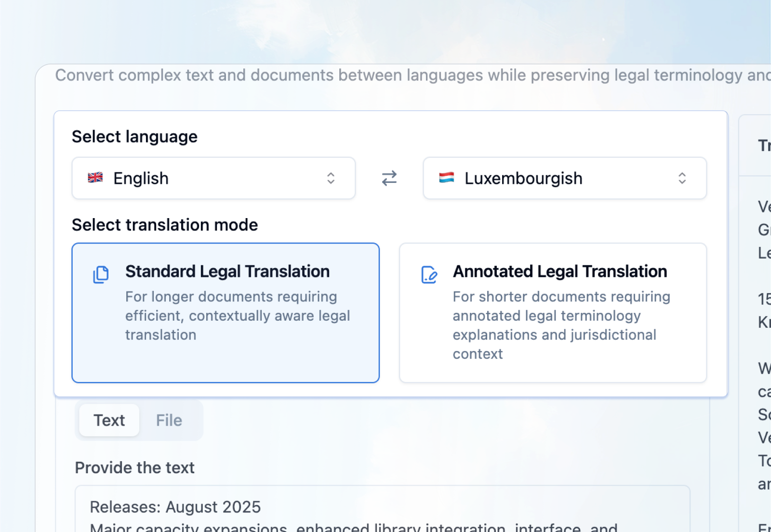Click the document-copy icon on Standard Legal Translation
Image resolution: width=771 pixels, height=532 pixels.
(101, 275)
